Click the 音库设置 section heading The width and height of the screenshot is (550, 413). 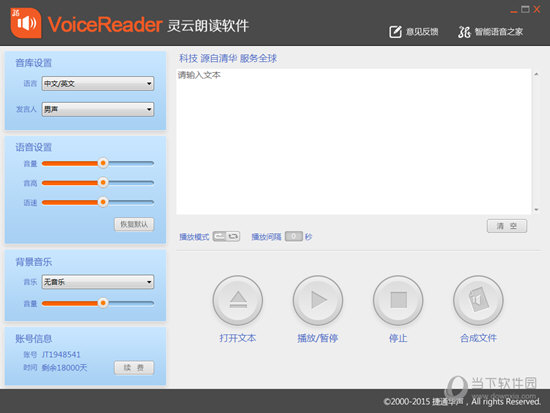point(34,63)
